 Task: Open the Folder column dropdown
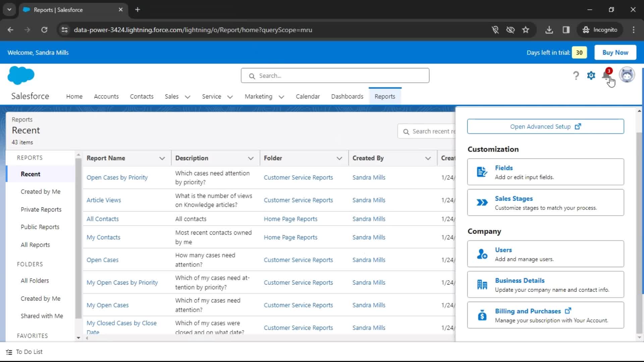[x=339, y=158]
